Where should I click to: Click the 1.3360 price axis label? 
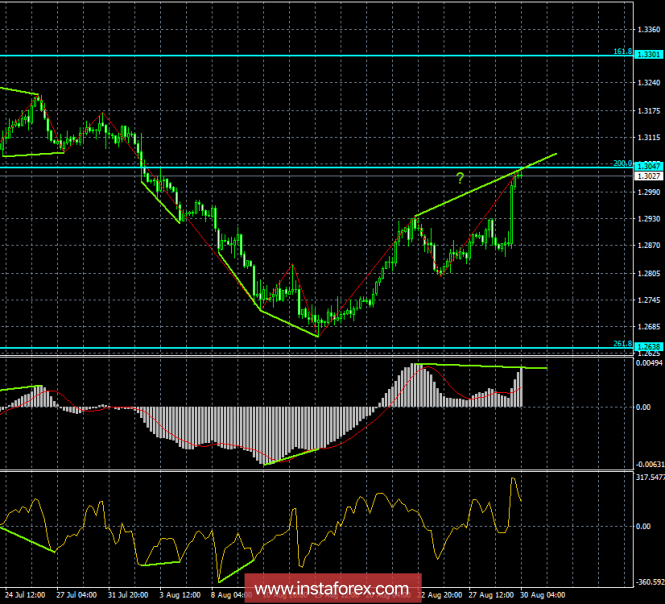pos(649,29)
